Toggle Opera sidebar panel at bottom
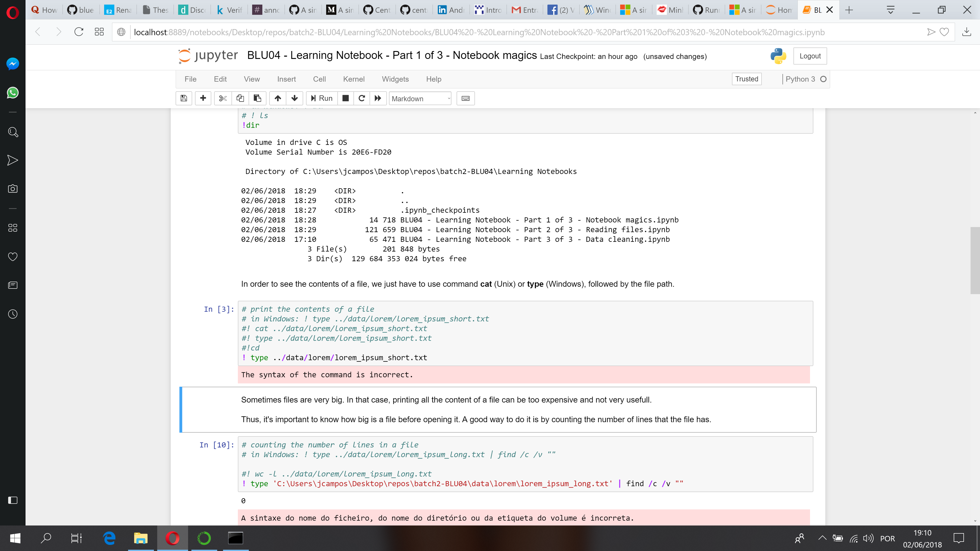Image resolution: width=980 pixels, height=551 pixels. [13, 500]
